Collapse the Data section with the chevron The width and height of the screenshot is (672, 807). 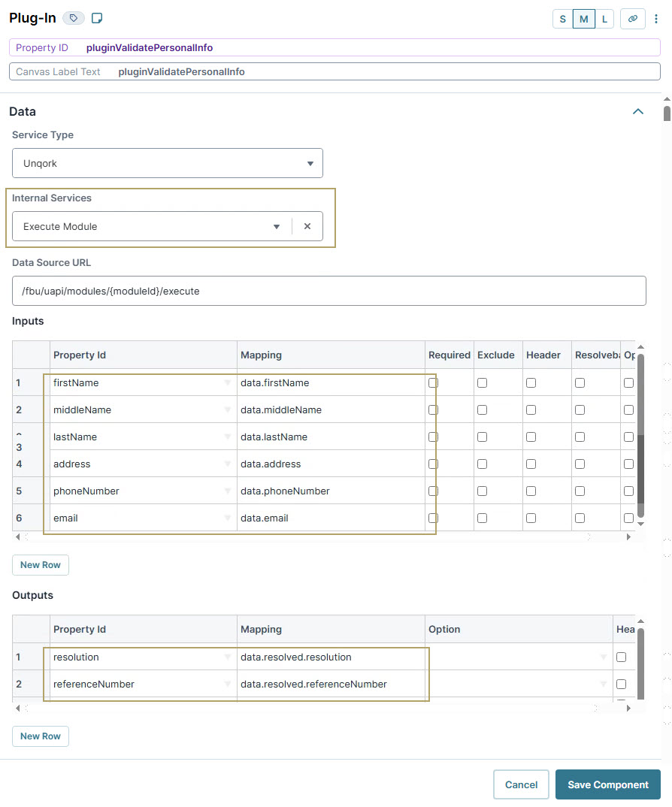(638, 110)
